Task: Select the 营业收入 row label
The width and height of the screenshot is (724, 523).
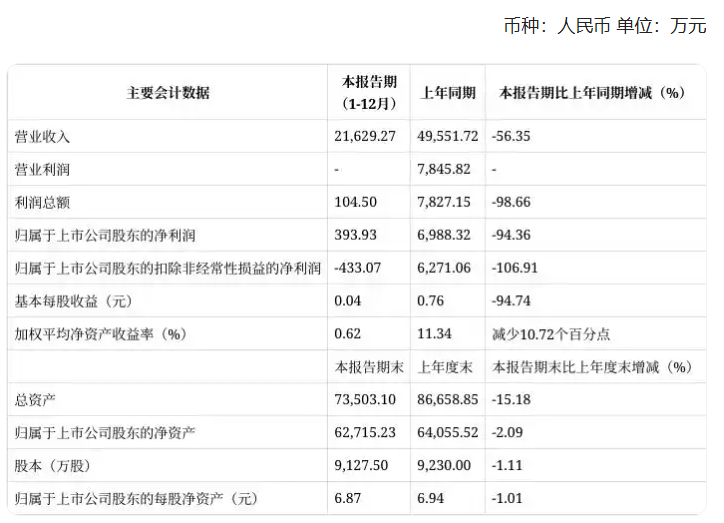Action: coord(43,136)
